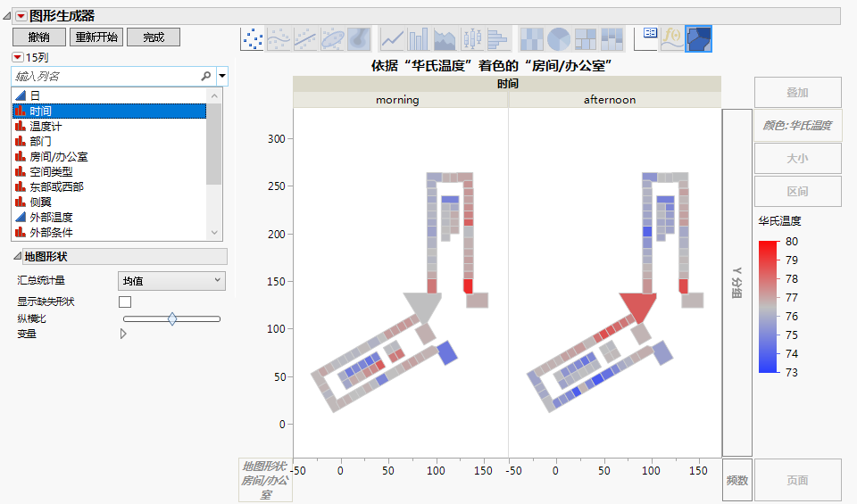
Task: Select the 外部温度 column in the list
Action: pos(109,218)
